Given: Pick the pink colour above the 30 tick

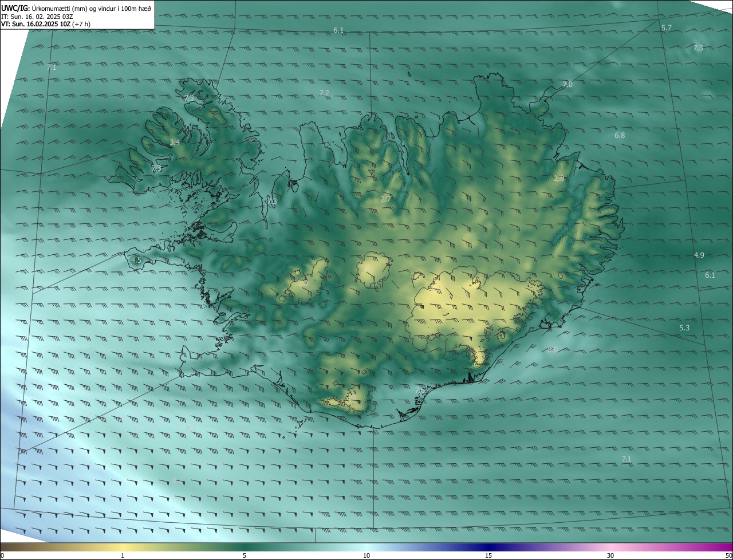Looking at the screenshot, I should [610, 547].
